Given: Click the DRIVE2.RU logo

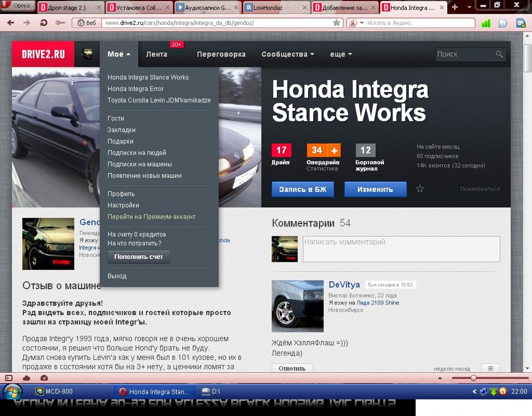Looking at the screenshot, I should [43, 54].
